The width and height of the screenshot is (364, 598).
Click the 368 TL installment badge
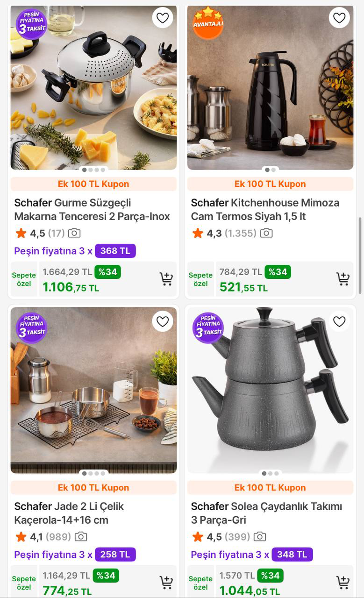coord(115,251)
